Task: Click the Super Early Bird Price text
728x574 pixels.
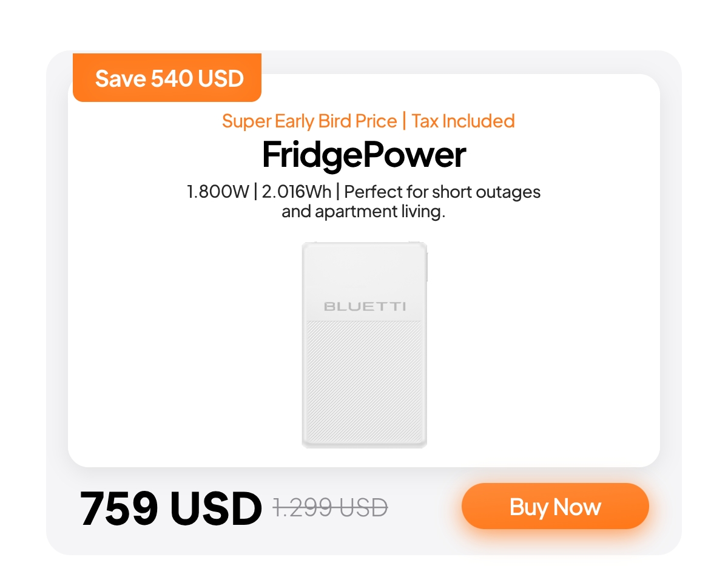Action: (309, 121)
